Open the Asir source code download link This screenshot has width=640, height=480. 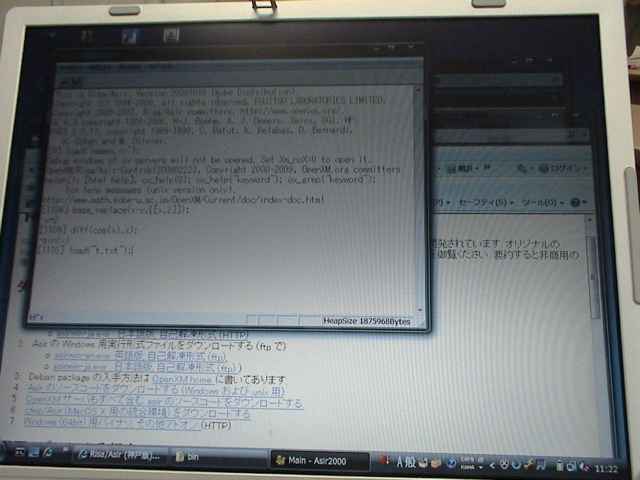156,391
